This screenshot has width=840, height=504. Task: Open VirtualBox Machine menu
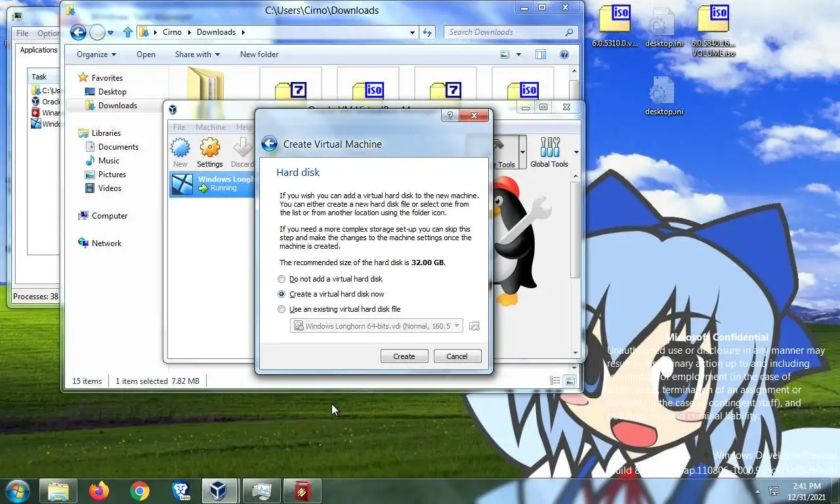point(211,127)
